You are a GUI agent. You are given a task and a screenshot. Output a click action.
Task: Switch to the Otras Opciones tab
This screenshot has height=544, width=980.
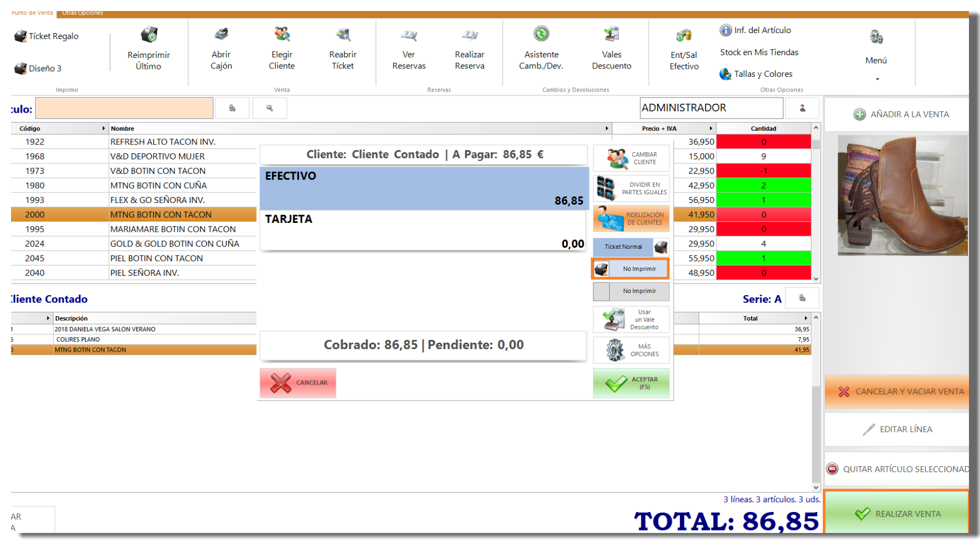pyautogui.click(x=82, y=13)
